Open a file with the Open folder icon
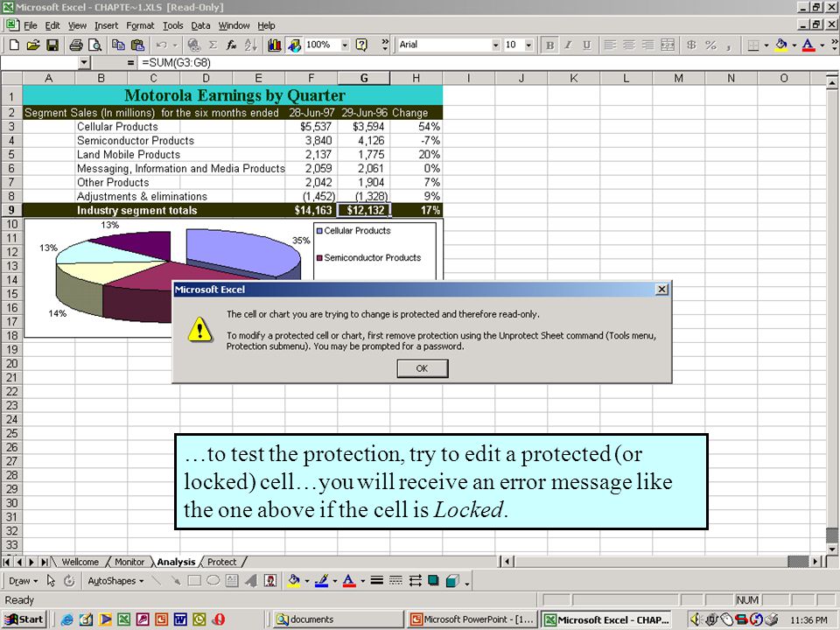 click(x=33, y=45)
